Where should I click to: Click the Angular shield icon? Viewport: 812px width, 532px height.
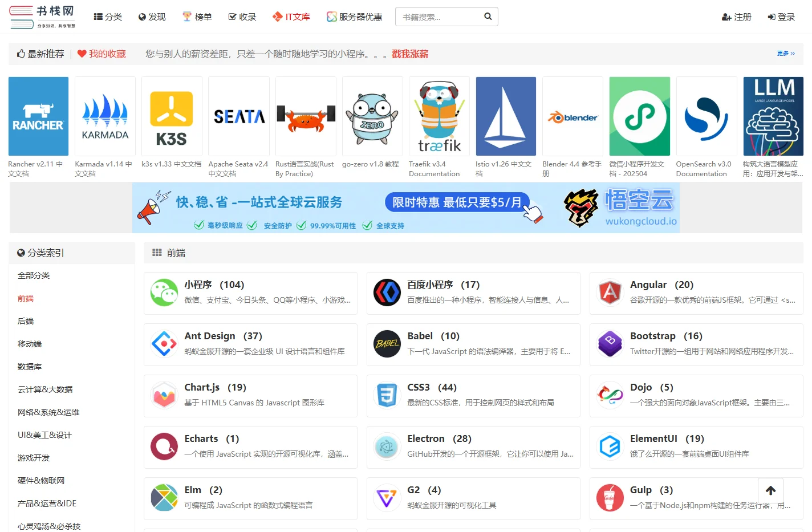click(610, 293)
